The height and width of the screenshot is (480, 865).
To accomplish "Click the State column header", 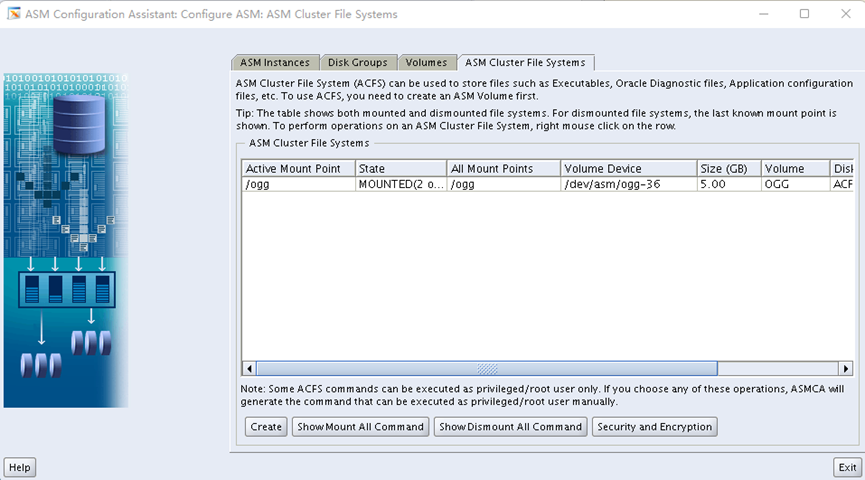I will point(401,168).
